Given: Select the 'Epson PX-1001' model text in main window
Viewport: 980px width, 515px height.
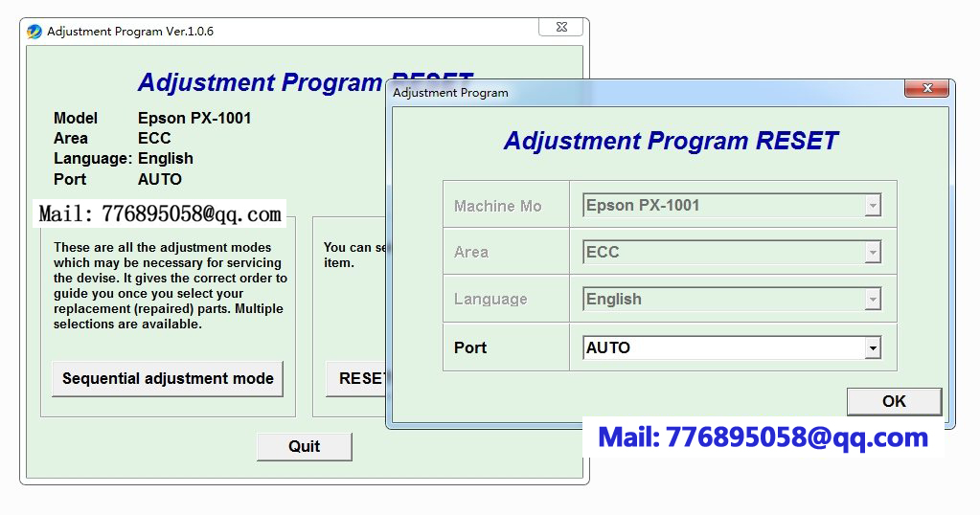Looking at the screenshot, I should tap(194, 118).
